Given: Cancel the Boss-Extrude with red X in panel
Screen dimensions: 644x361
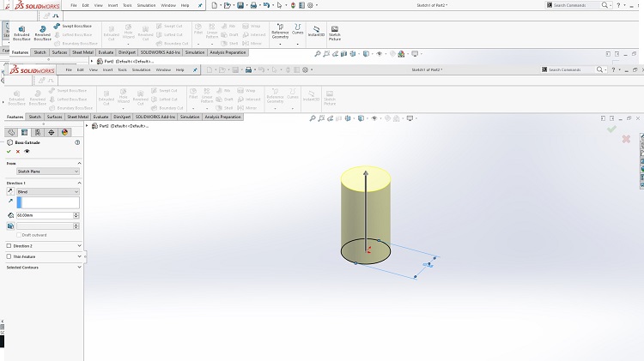Looking at the screenshot, I should 18,152.
